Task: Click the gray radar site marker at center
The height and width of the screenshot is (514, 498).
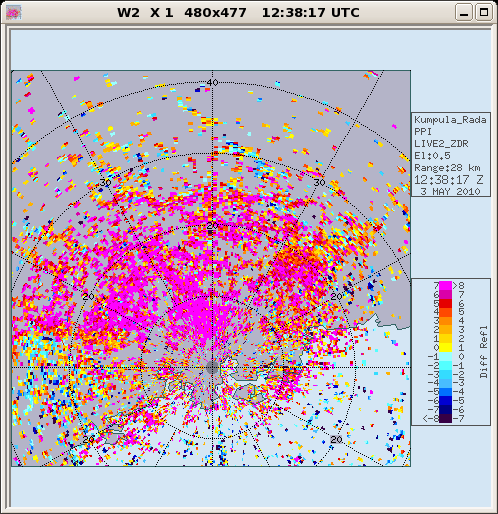Action: click(x=212, y=368)
